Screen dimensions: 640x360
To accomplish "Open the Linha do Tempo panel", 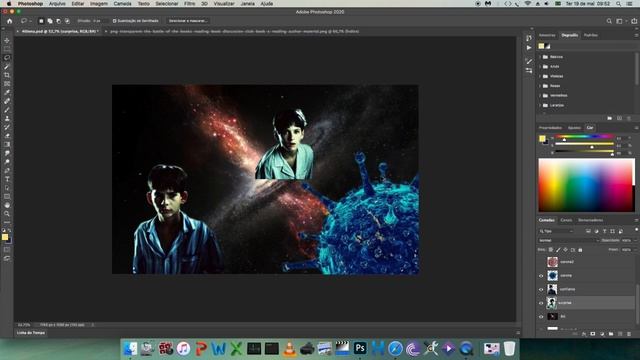I will (31, 333).
